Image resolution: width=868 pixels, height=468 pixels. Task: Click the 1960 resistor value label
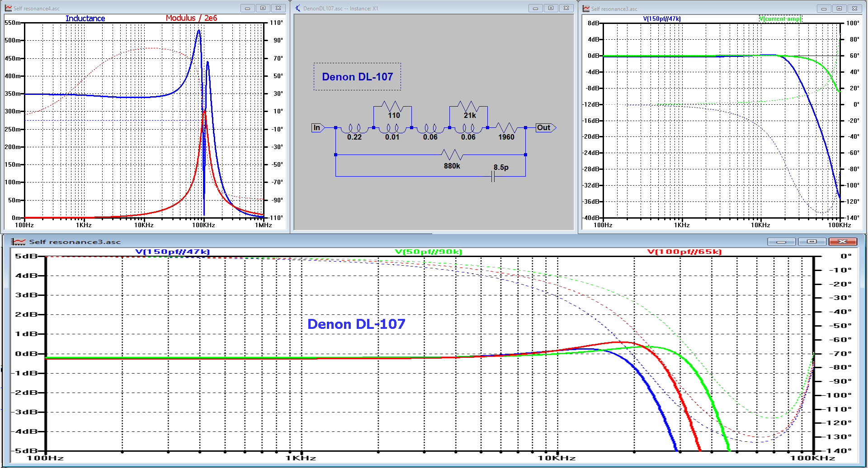point(506,137)
